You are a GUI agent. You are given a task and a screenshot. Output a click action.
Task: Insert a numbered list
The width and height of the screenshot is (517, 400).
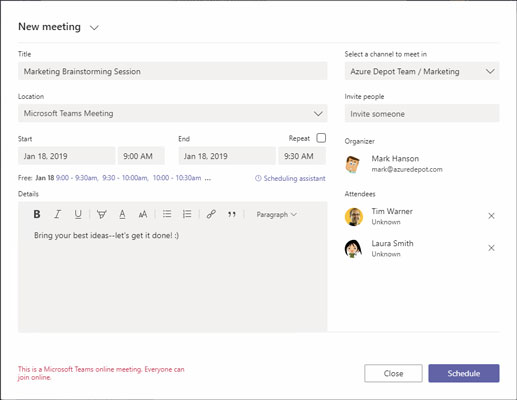point(187,214)
